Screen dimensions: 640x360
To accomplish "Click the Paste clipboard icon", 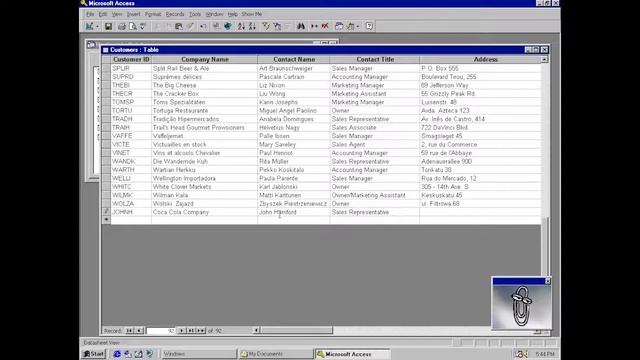I will pos(179,26).
